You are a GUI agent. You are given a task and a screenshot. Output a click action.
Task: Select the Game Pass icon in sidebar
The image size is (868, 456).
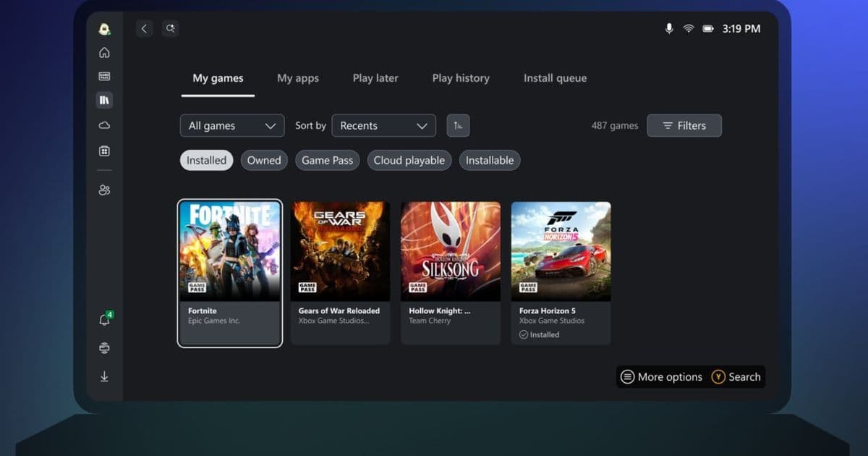(104, 75)
